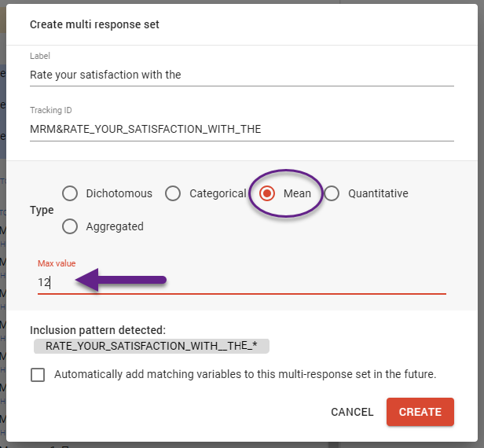
Task: Click the 'Automatically add matching variables' label text
Action: (x=245, y=374)
